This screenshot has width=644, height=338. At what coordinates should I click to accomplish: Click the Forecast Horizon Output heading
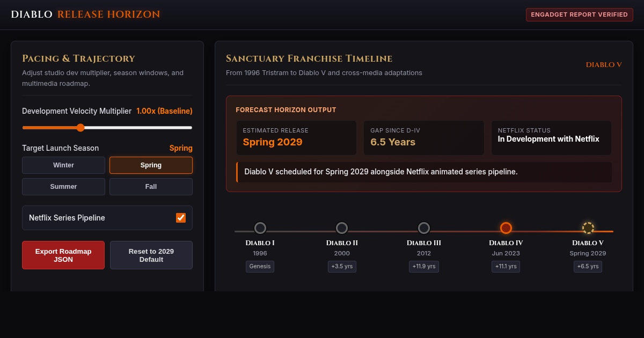(x=286, y=110)
